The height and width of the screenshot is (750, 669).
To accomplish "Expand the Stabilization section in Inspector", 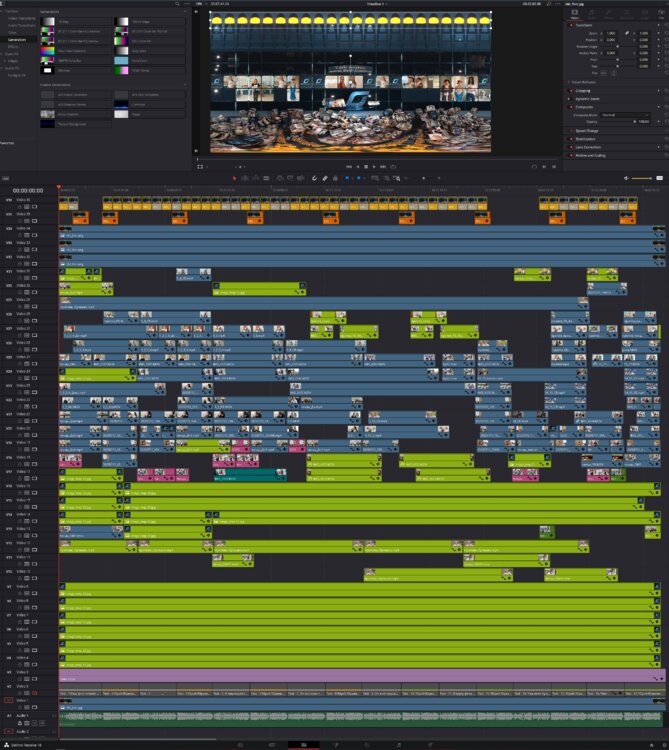I will coord(588,139).
